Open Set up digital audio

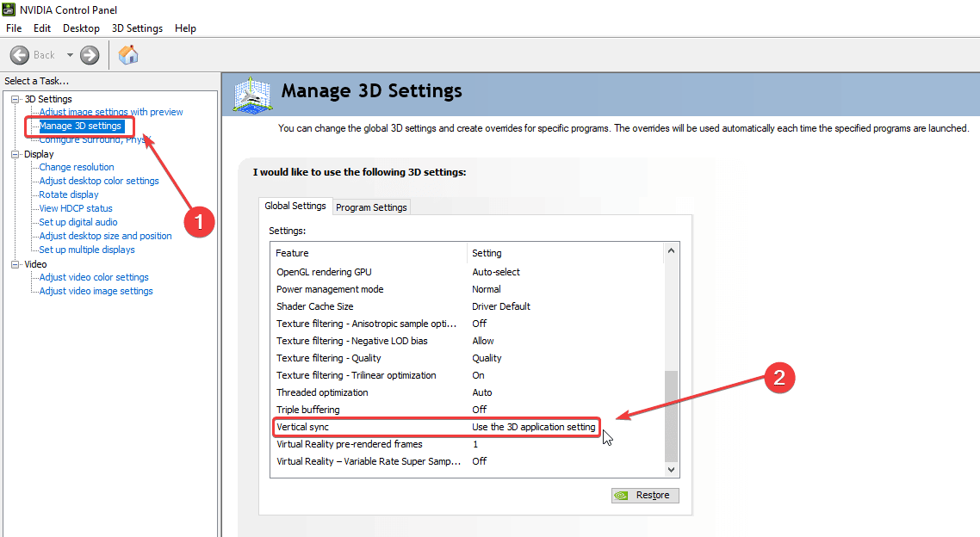[x=78, y=222]
